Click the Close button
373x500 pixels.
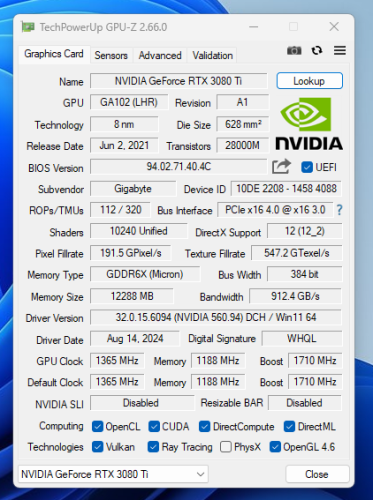(317, 474)
